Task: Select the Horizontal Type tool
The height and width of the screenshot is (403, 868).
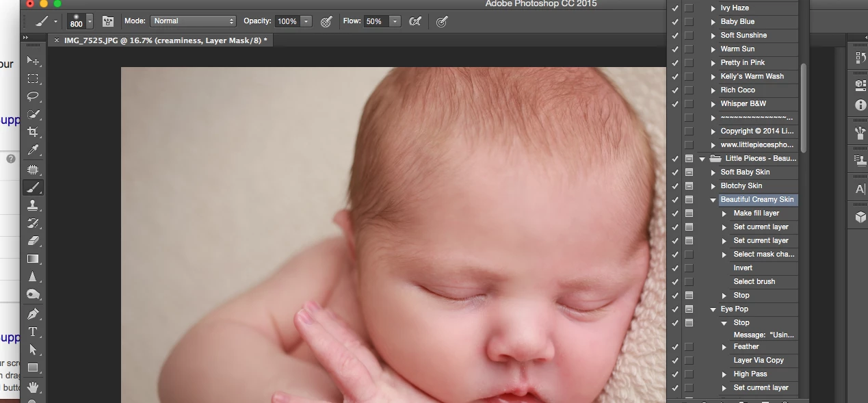Action: pyautogui.click(x=33, y=331)
